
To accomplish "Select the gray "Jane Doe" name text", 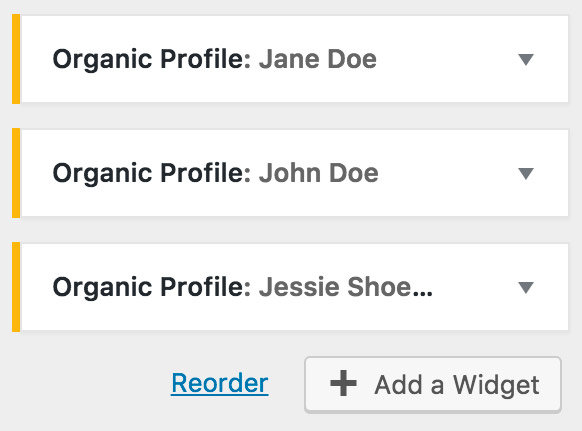I will point(318,59).
